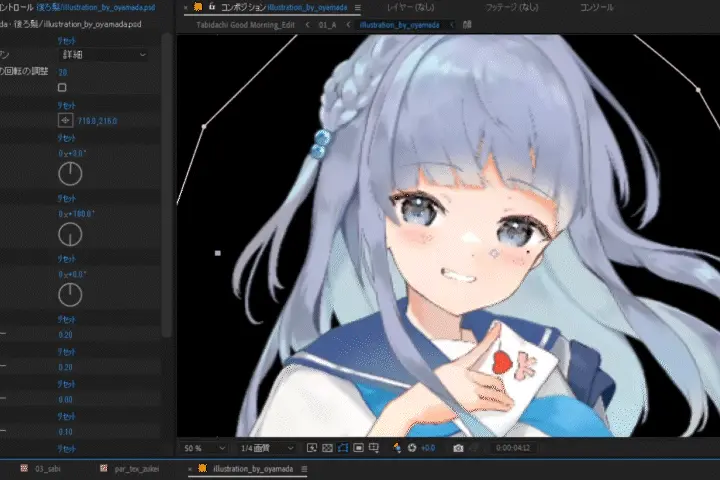Go to the 01_A breadcrumb
The image size is (720, 480).
coord(327,25)
